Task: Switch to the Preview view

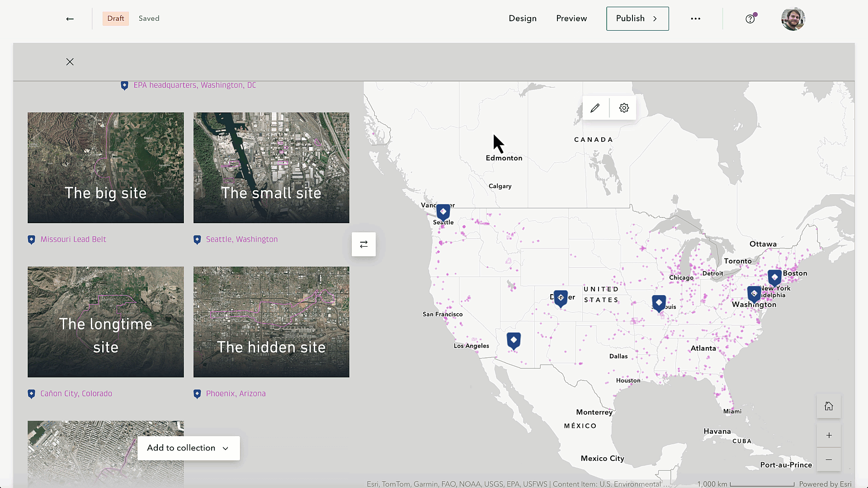Action: coord(571,19)
